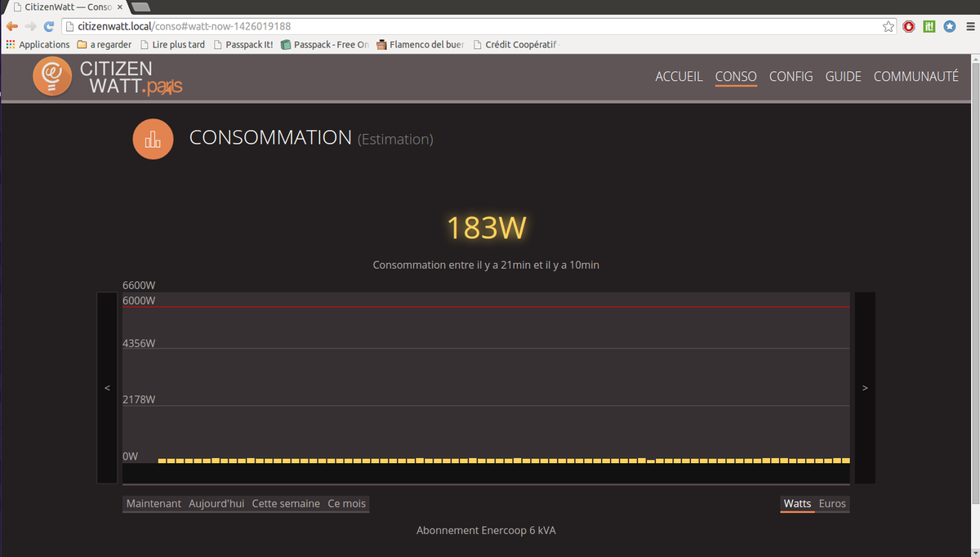The height and width of the screenshot is (557, 980).
Task: Click the orange bar chart consommation icon
Action: point(153,139)
